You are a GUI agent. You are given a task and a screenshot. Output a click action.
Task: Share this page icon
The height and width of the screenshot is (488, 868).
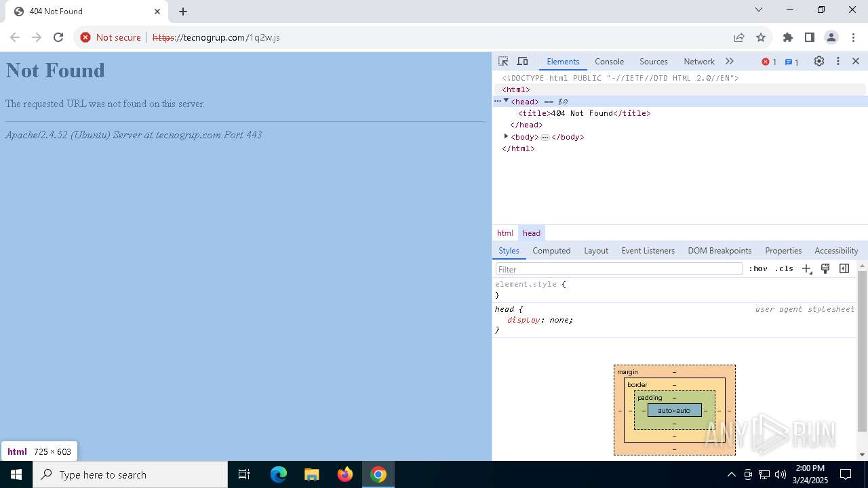tap(739, 37)
